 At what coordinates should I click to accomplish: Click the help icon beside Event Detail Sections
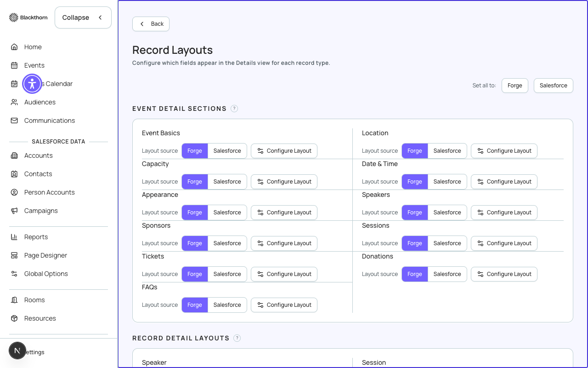click(x=234, y=109)
